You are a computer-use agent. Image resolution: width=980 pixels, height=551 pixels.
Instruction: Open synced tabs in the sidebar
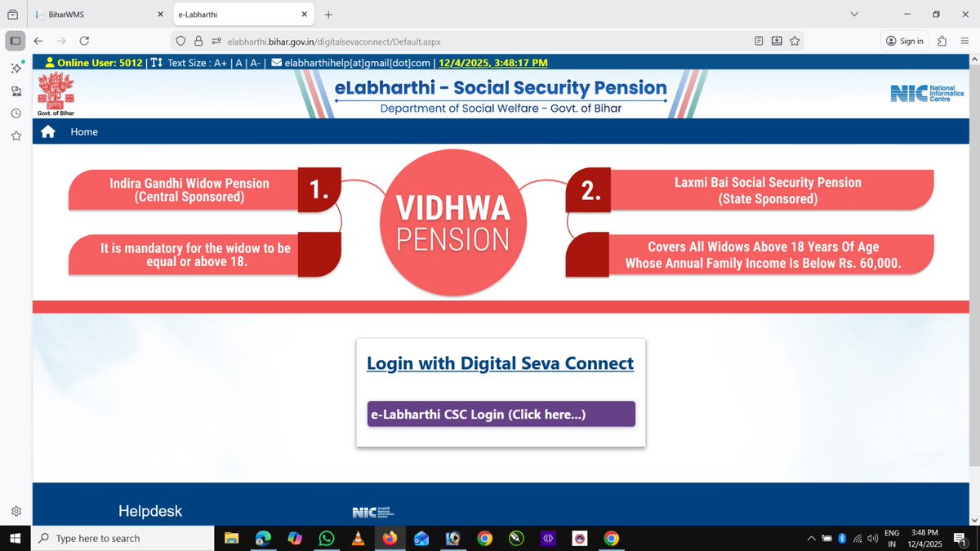pos(16,91)
